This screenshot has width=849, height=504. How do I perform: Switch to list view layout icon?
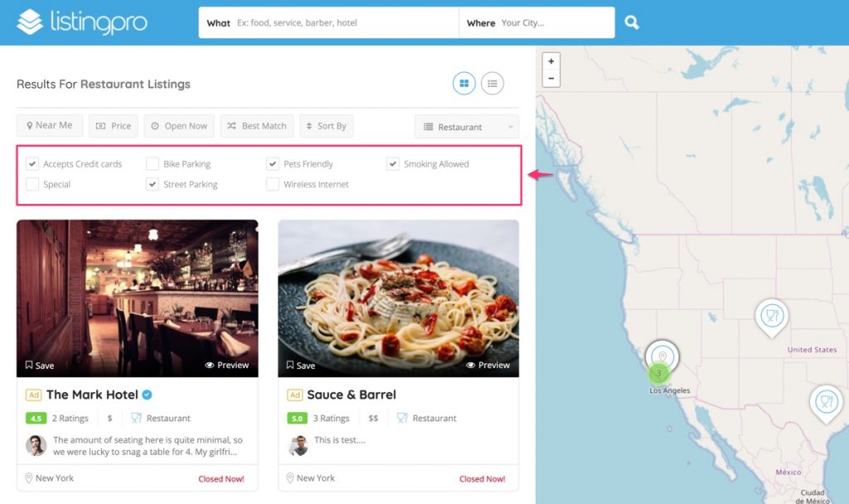[x=492, y=84]
